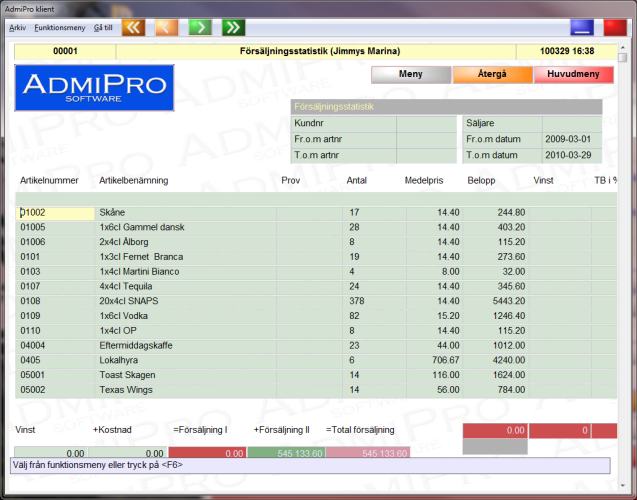Jump to last record with double-right arrow
Screen dimensions: 637x500
pyautogui.click(x=234, y=28)
